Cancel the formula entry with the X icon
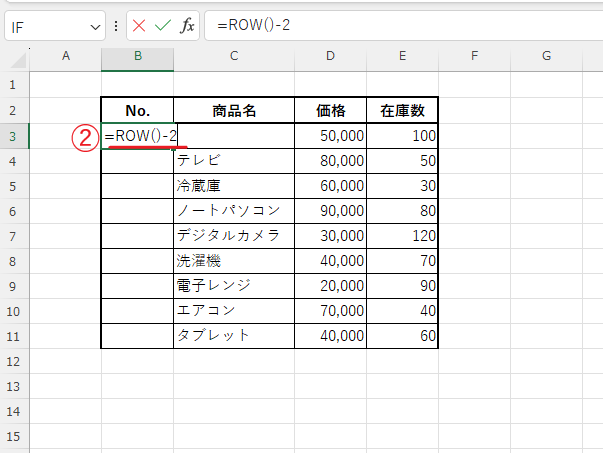603x453 pixels. pos(139,26)
